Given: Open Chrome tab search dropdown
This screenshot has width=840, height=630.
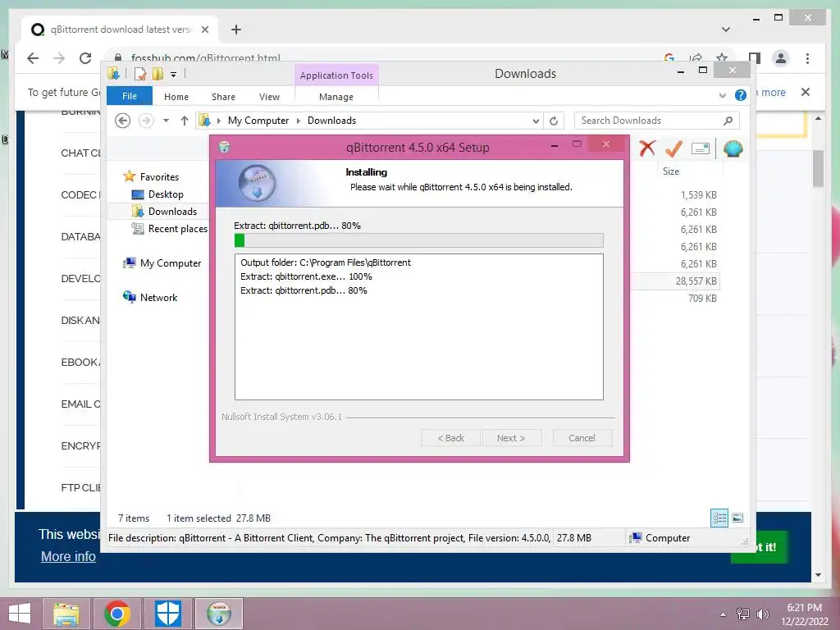Looking at the screenshot, I should click(726, 30).
